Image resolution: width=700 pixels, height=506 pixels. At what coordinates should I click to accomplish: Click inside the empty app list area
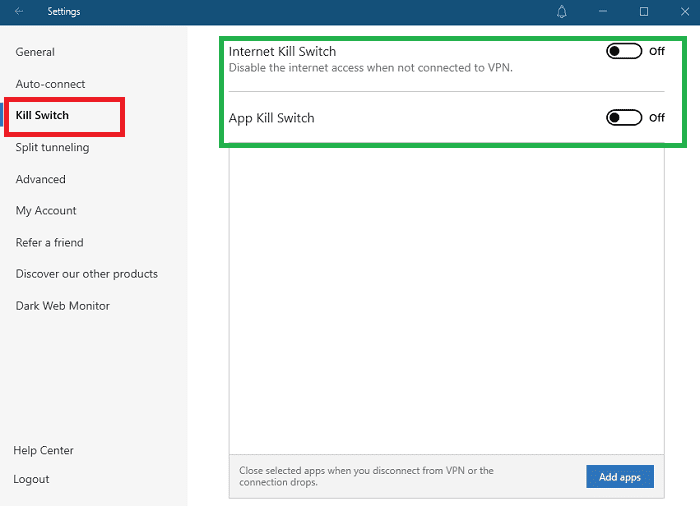click(x=446, y=300)
